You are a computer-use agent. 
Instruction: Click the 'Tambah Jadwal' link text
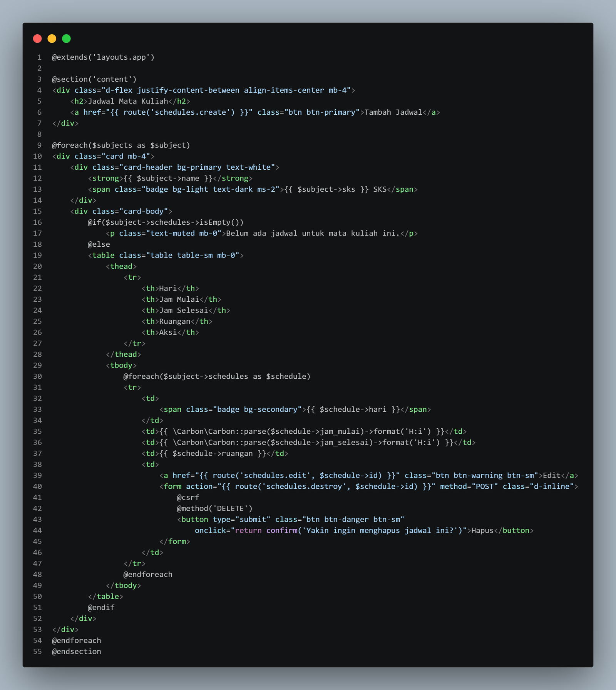pyautogui.click(x=393, y=112)
